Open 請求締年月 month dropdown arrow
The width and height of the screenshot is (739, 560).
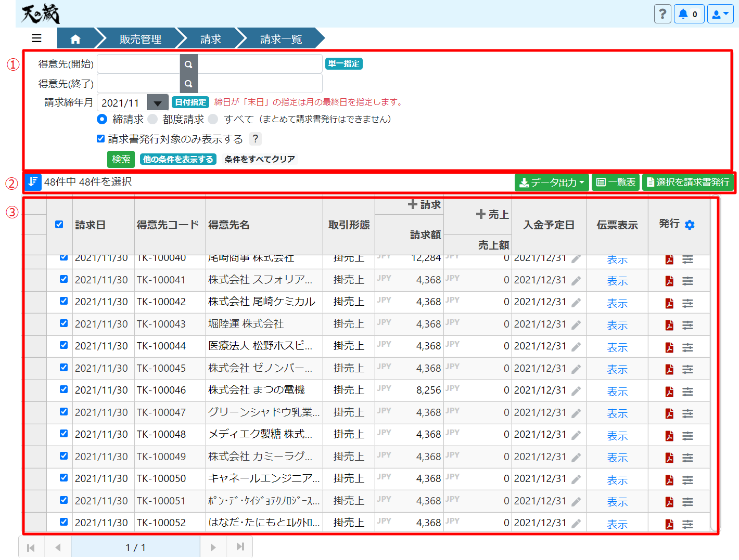click(x=158, y=103)
